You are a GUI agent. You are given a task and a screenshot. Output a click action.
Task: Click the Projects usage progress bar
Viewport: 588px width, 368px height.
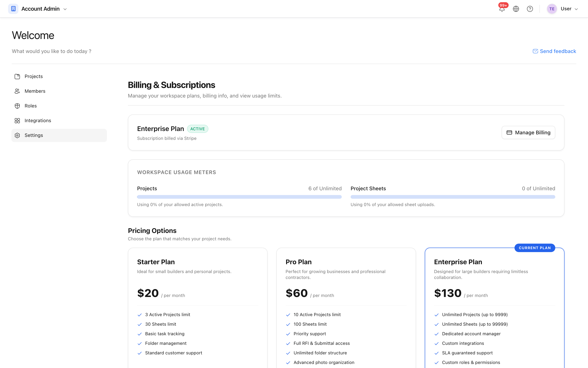click(239, 197)
